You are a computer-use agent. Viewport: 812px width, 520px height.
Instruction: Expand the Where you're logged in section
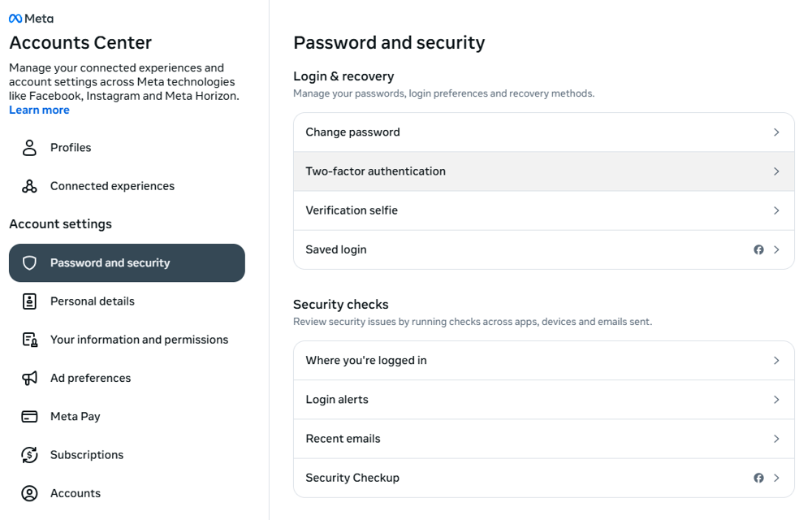543,360
